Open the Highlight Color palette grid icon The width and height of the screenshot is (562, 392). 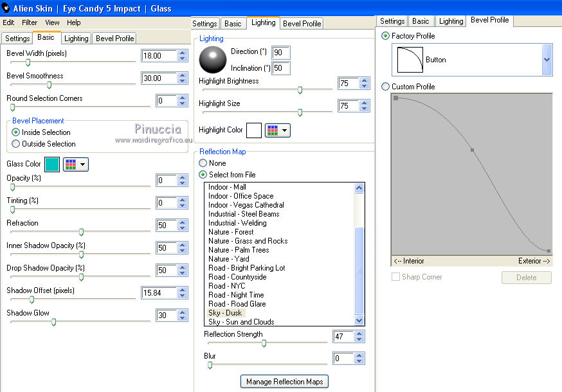pos(273,130)
